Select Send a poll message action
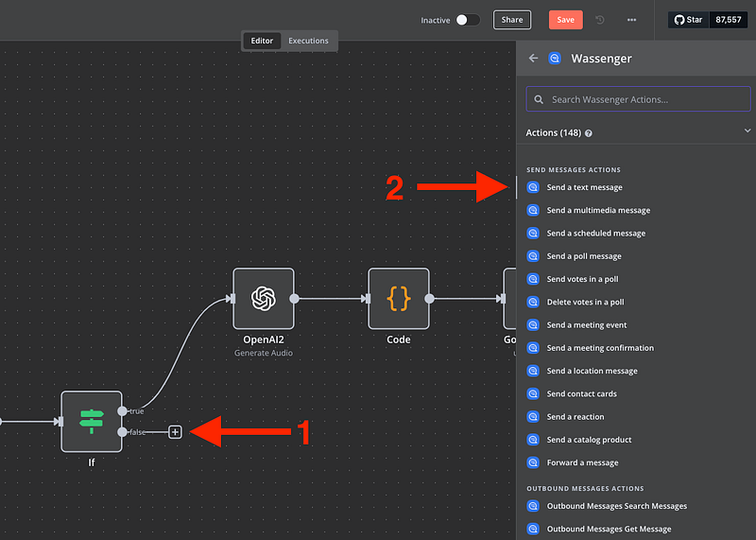 click(584, 256)
